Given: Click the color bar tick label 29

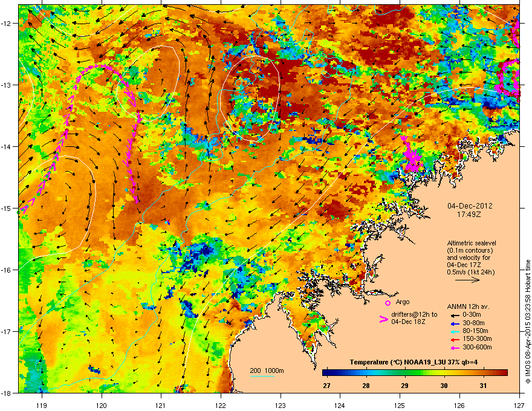Looking at the screenshot, I should point(404,386).
